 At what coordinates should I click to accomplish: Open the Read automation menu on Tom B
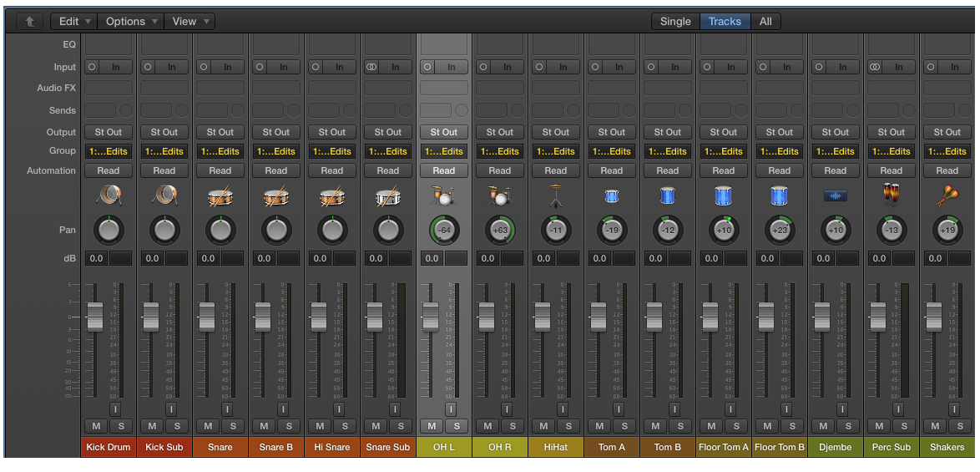[x=668, y=170]
